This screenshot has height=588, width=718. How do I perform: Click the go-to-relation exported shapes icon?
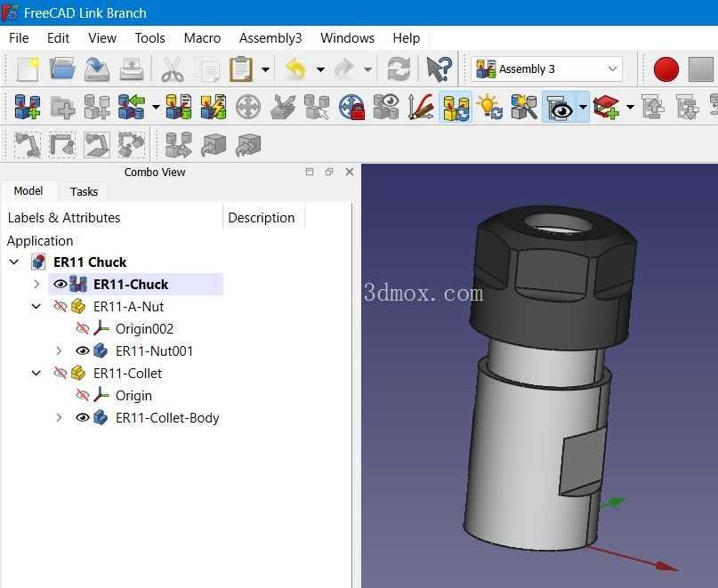(x=179, y=145)
